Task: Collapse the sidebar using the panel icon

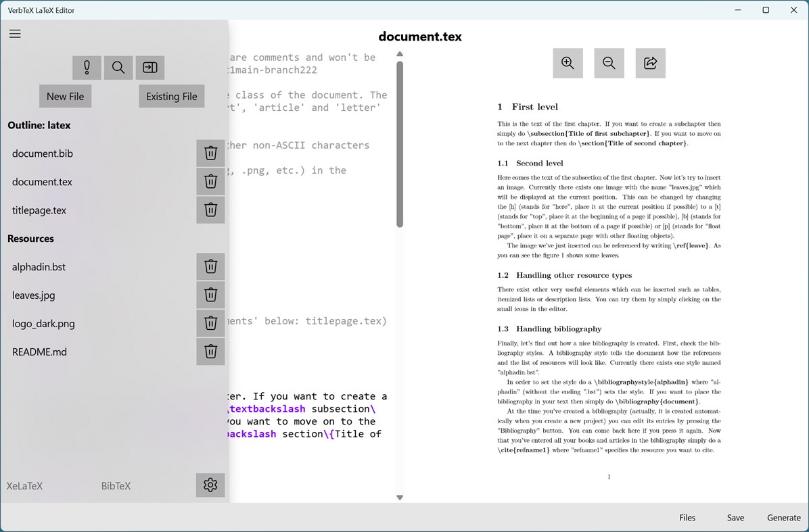Action: click(149, 68)
